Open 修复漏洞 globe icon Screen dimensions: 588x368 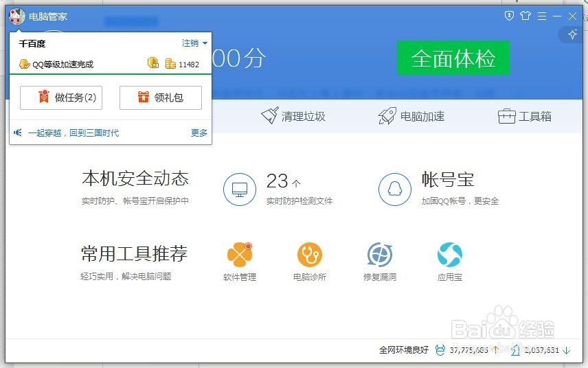click(379, 255)
